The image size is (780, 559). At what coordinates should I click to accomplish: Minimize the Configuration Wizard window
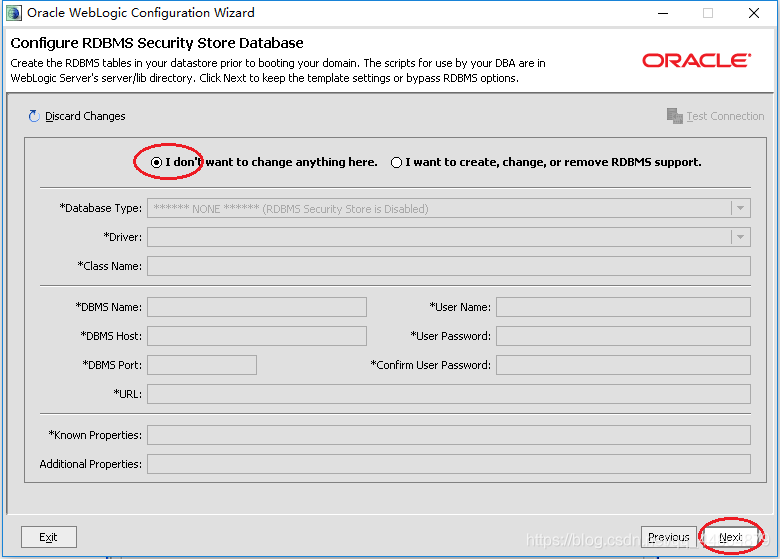coord(663,13)
